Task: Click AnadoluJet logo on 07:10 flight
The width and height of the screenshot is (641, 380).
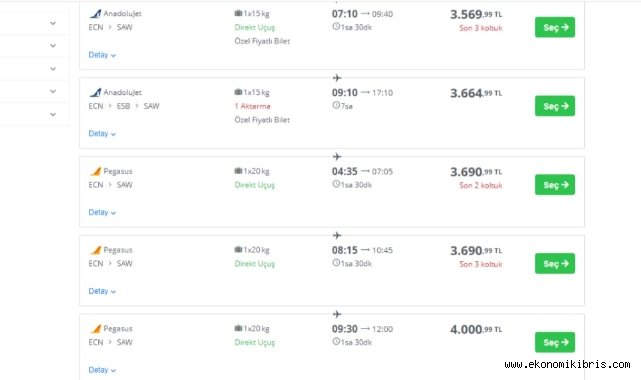Action: point(95,13)
